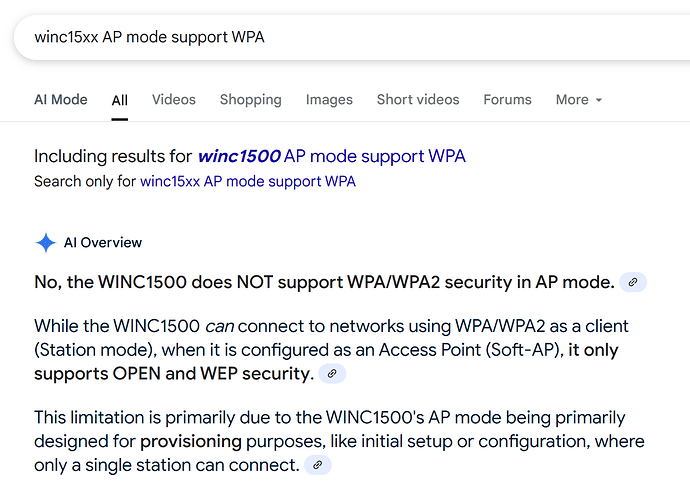Switch to the AI Mode tab
Screen dimensions: 690x490
pyautogui.click(x=61, y=100)
